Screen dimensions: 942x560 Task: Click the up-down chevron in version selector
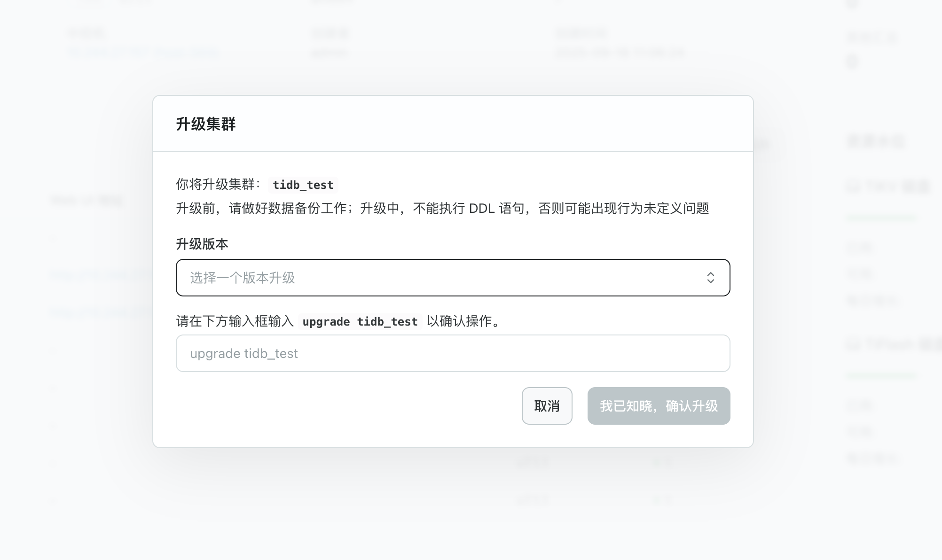tap(710, 278)
